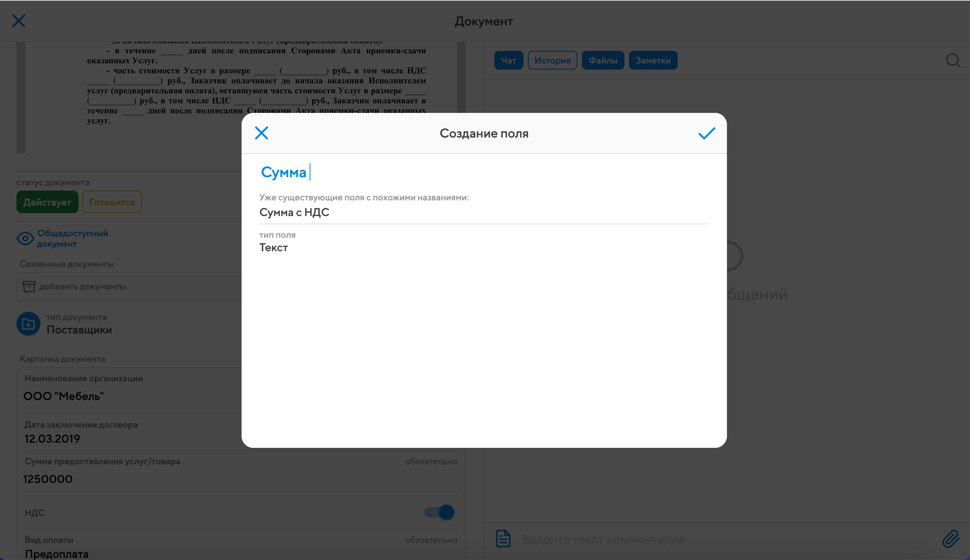Viewport: 970px width, 560px height.
Task: Switch to the Файлы tab
Action: point(603,61)
